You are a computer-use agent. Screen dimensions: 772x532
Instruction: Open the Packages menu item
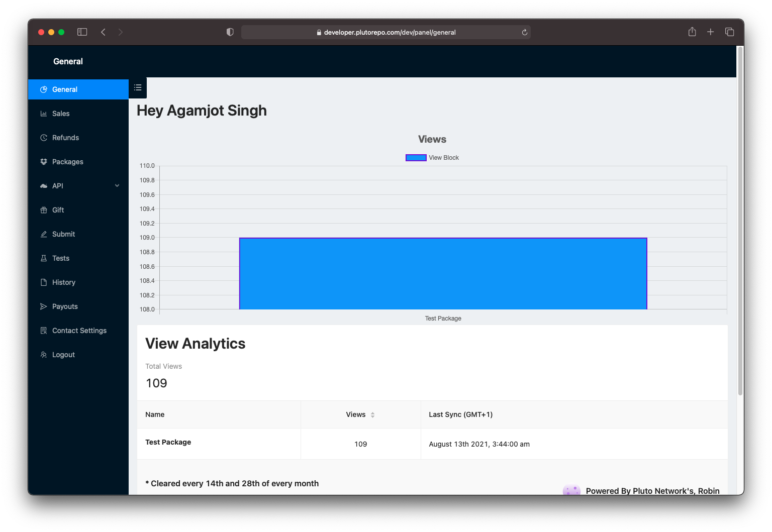[x=78, y=162]
